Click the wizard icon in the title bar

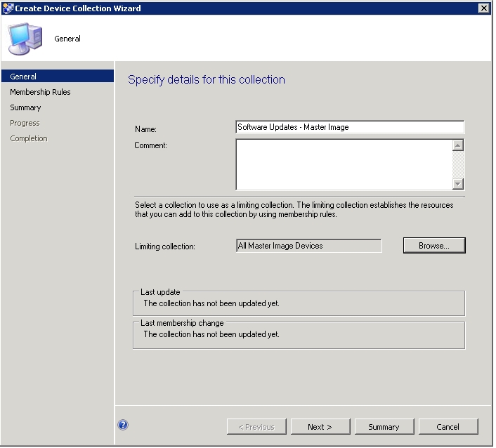click(8, 8)
